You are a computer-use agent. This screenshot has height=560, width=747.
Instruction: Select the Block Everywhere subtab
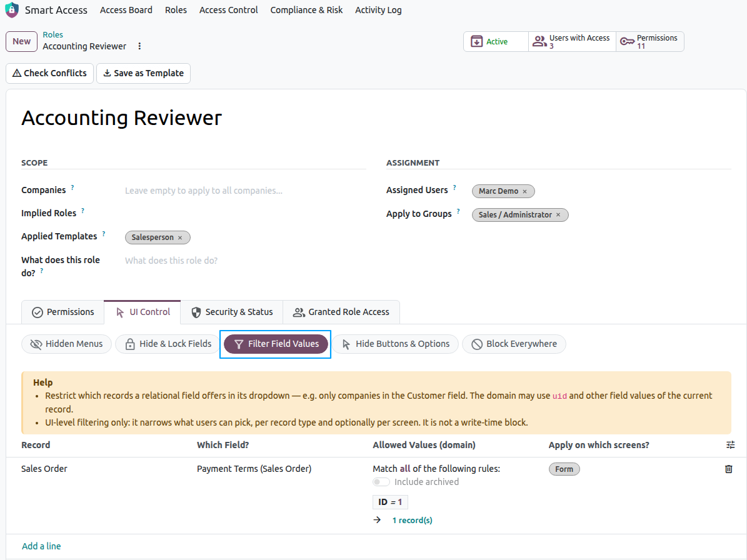(x=514, y=344)
